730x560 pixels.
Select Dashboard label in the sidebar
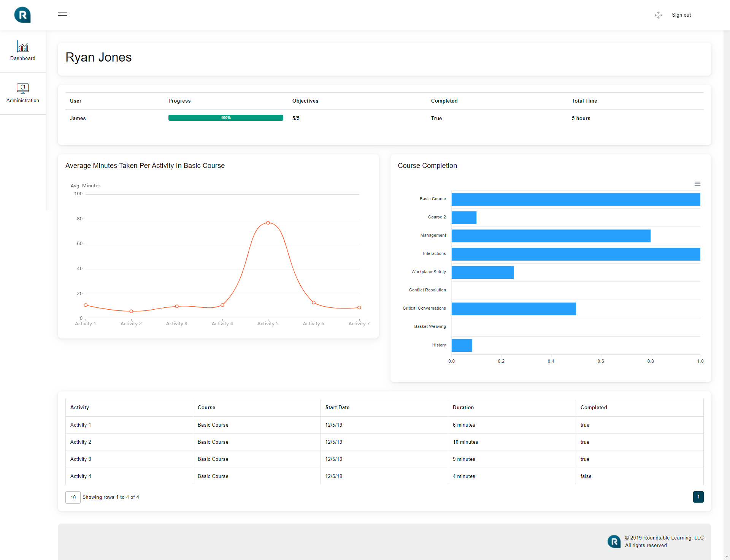click(x=23, y=59)
